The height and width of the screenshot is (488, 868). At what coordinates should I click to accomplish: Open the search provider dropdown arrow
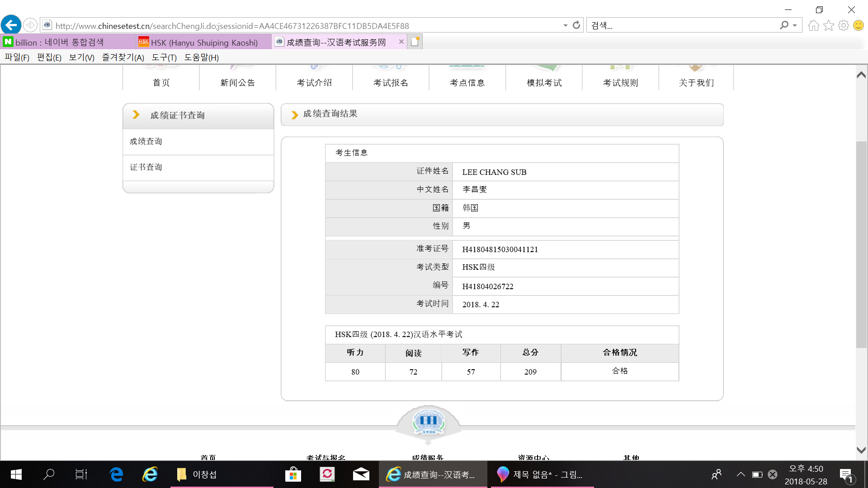coord(795,25)
